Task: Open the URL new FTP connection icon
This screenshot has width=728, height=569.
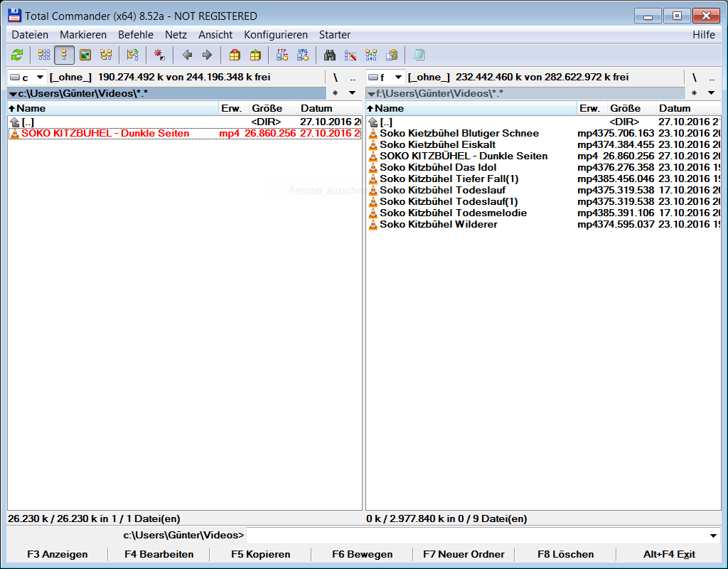Action: pyautogui.click(x=303, y=55)
